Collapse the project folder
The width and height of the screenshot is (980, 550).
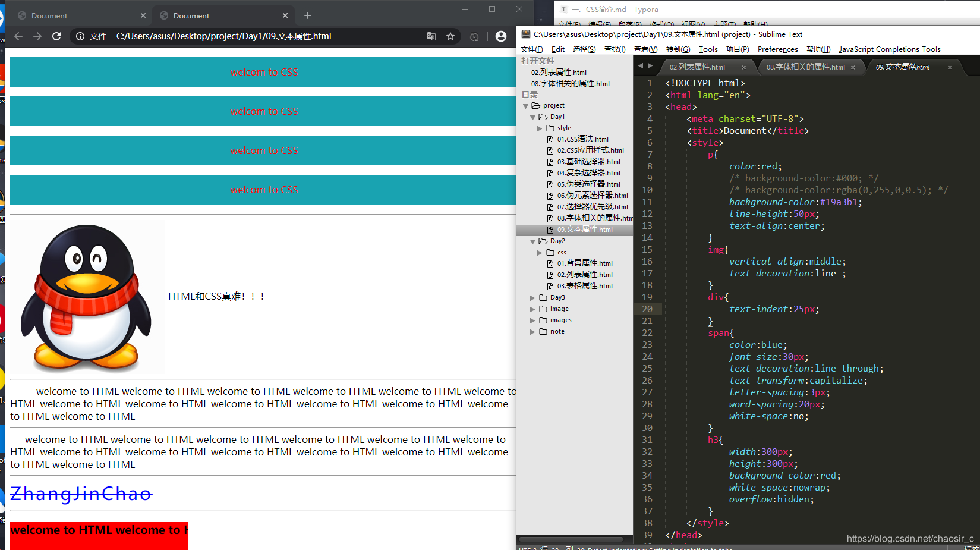525,106
